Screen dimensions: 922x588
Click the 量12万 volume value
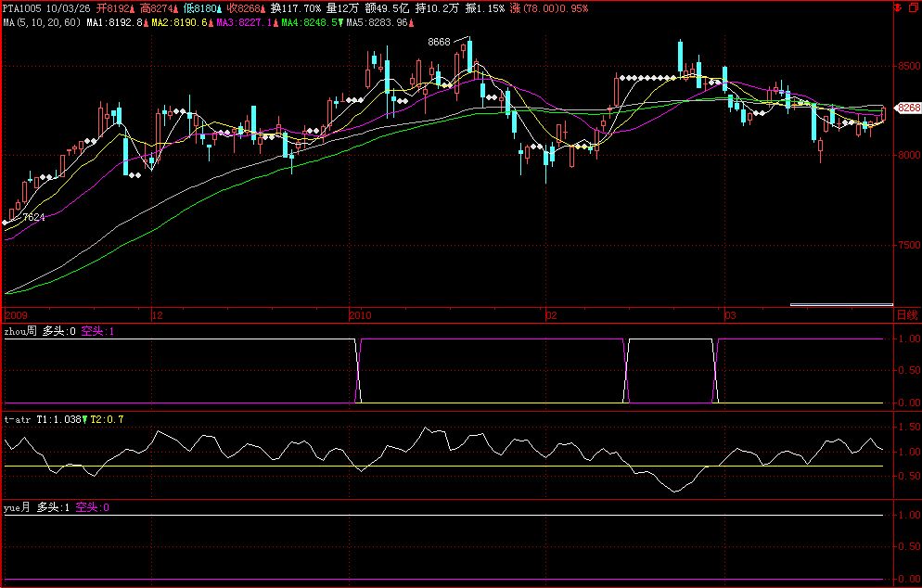342,8
